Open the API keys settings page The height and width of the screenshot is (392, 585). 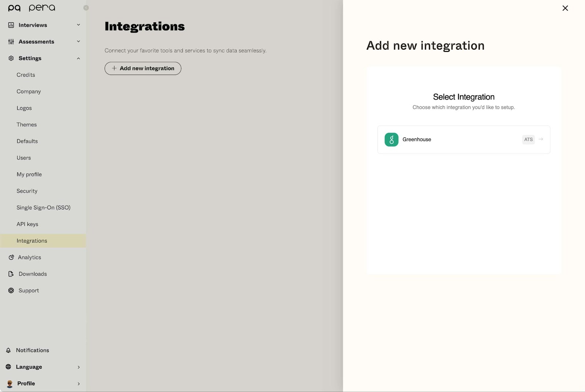click(27, 224)
